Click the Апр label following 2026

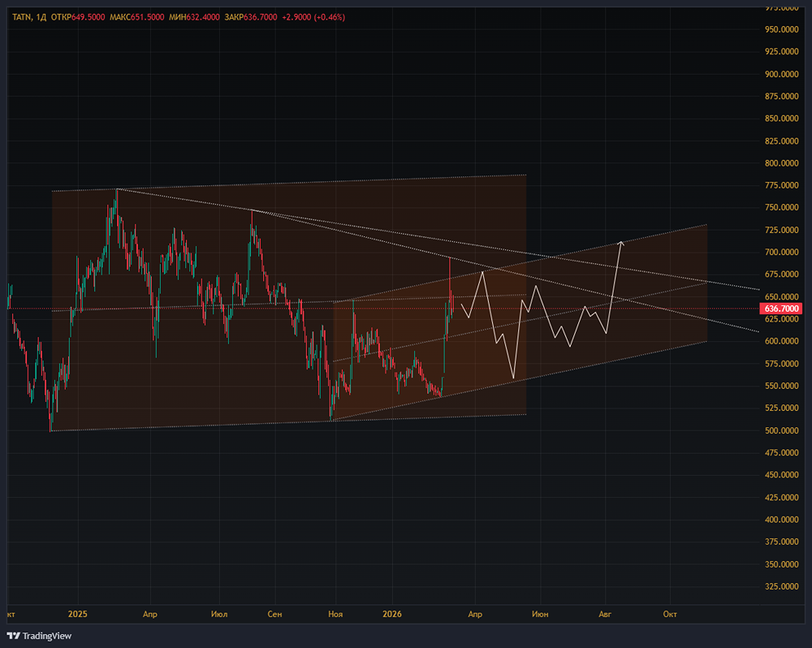point(475,615)
